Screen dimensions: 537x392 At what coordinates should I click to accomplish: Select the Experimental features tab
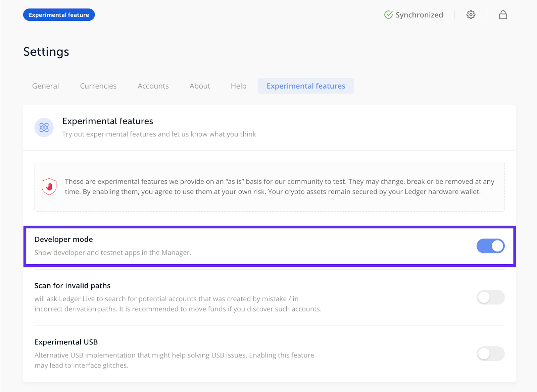(x=306, y=86)
